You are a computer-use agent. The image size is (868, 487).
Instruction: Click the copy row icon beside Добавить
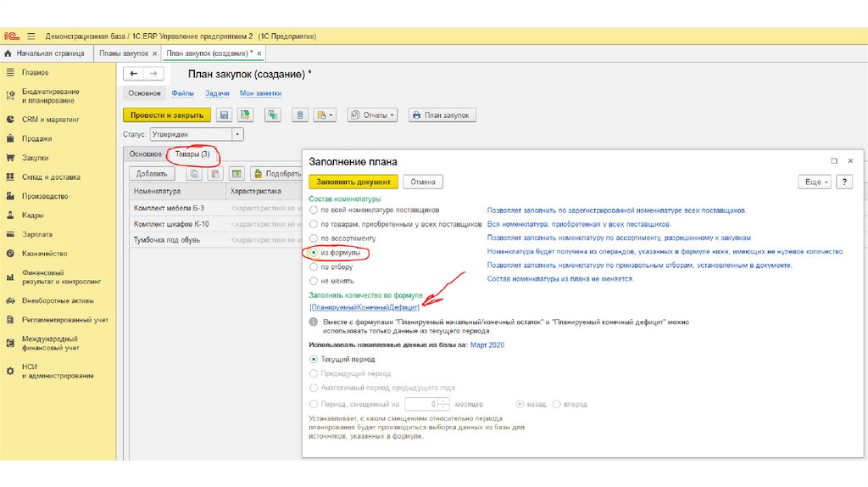(x=194, y=173)
